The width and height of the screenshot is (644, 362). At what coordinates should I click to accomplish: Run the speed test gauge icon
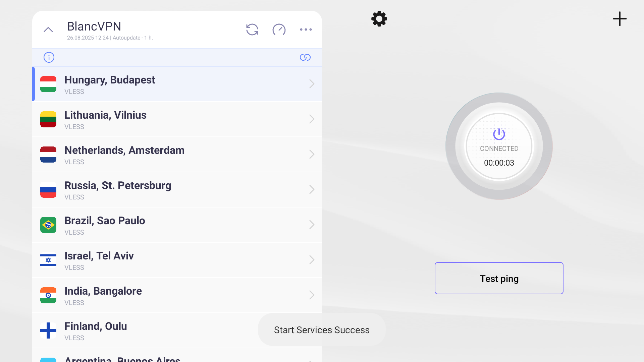(279, 29)
